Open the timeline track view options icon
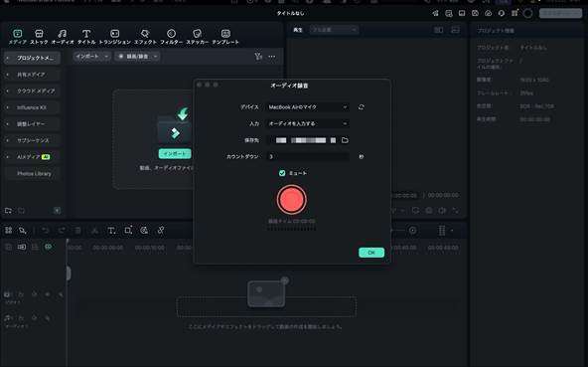Image resolution: width=588 pixels, height=367 pixels. click(x=442, y=231)
